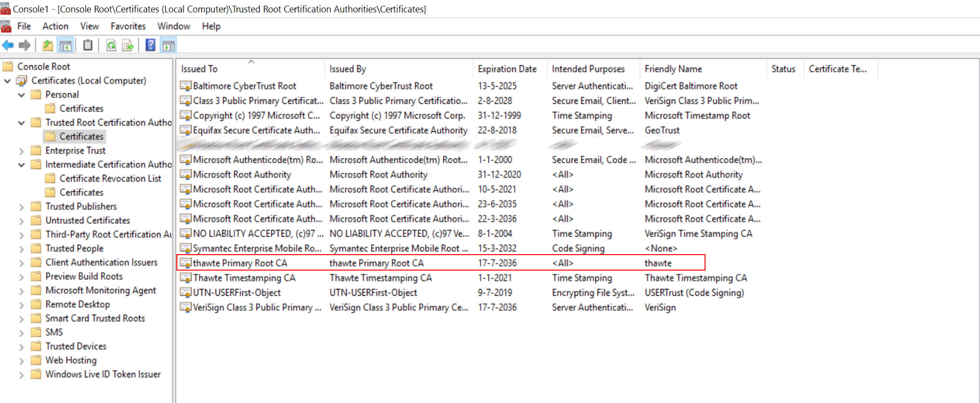Click the clipboard toolbar icon
This screenshot has width=980, height=403.
(x=87, y=45)
